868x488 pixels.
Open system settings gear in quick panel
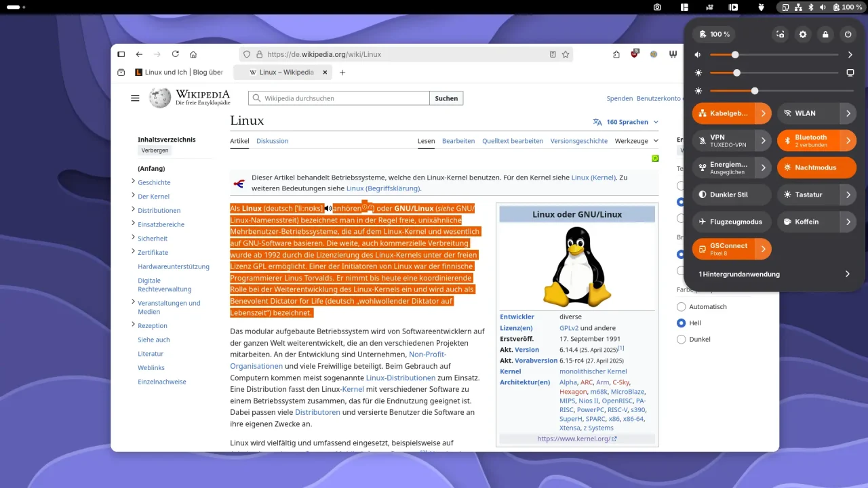tap(803, 34)
